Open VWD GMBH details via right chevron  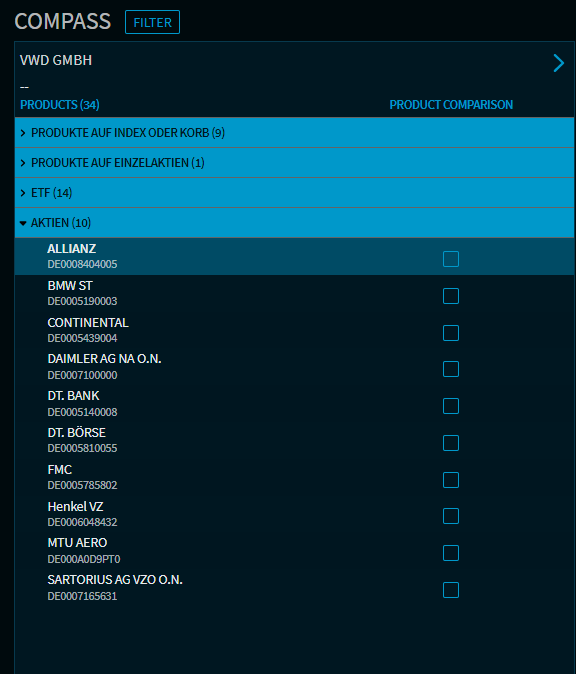pyautogui.click(x=558, y=63)
